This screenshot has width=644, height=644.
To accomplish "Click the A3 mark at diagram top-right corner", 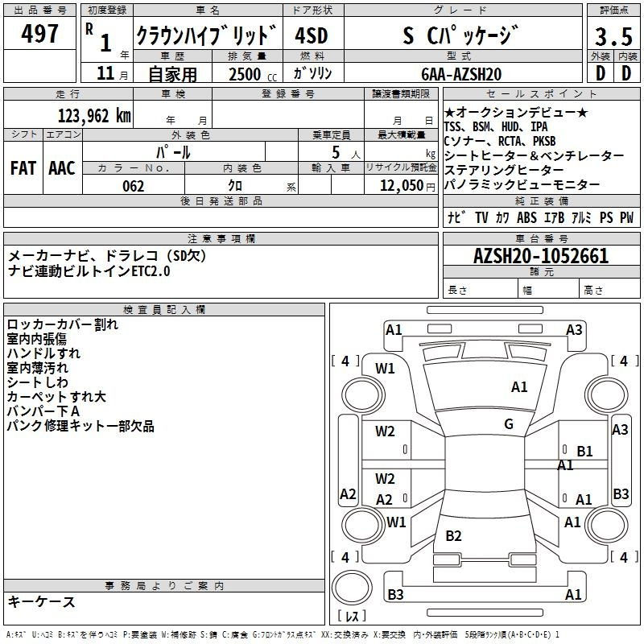I will coord(574,329).
